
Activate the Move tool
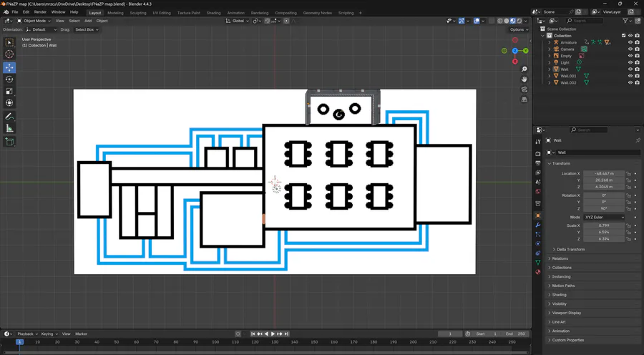click(x=9, y=67)
